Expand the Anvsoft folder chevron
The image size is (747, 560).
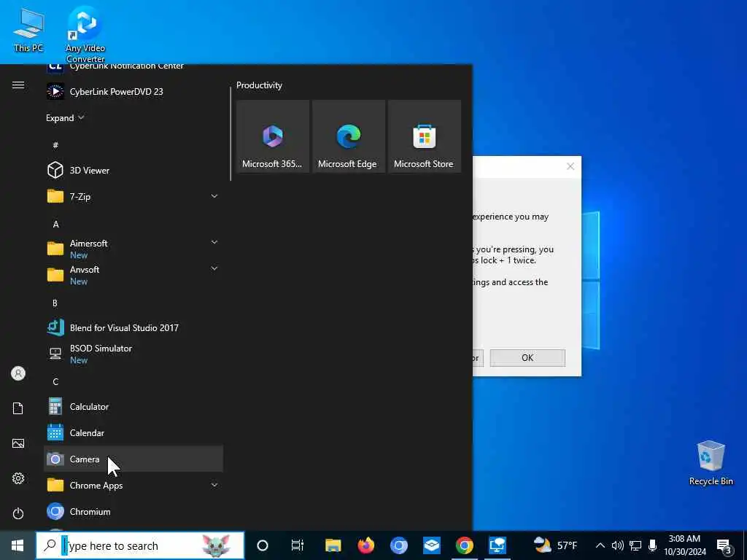(x=214, y=268)
